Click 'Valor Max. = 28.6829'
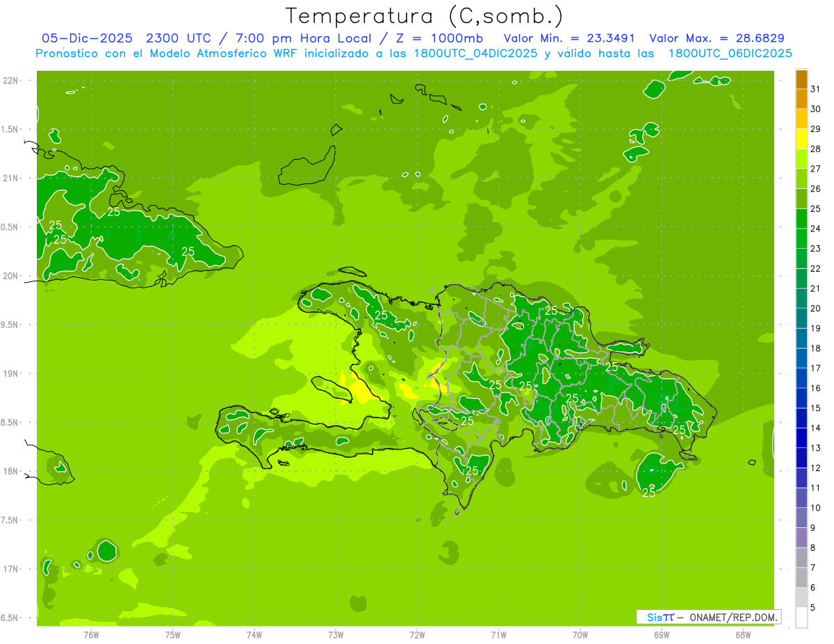 717,38
